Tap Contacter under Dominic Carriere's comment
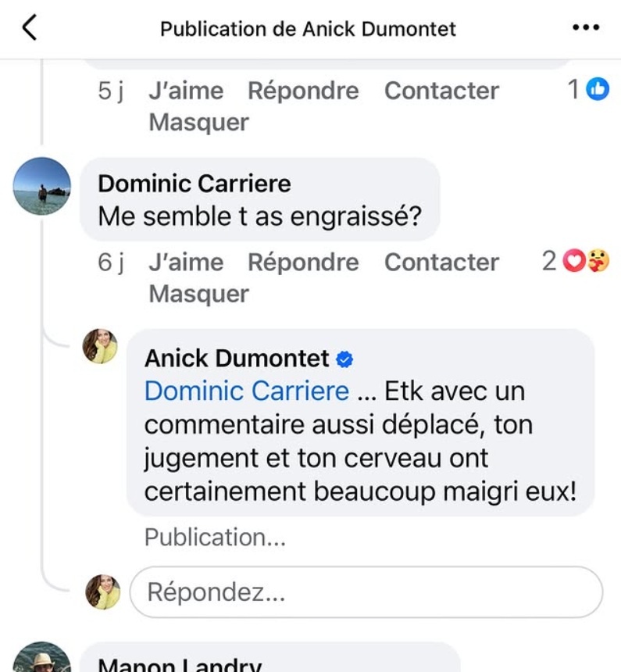The width and height of the screenshot is (621, 672). (x=441, y=263)
